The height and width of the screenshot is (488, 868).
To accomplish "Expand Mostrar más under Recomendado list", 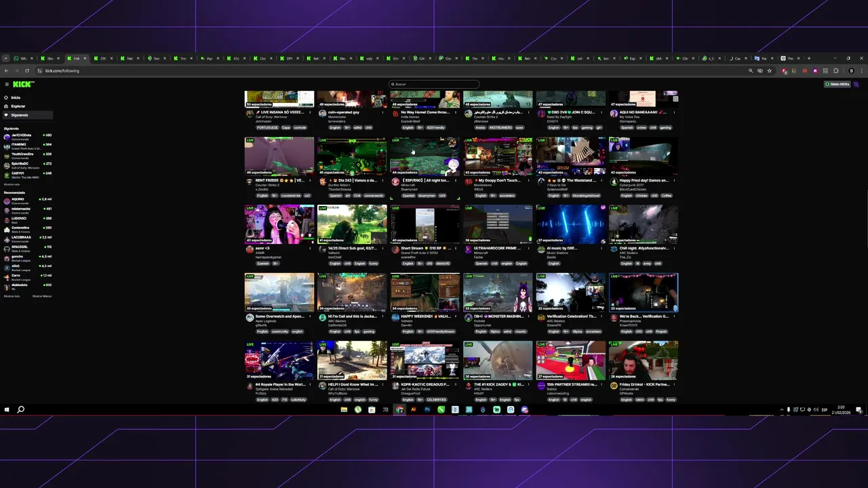I will [12, 296].
